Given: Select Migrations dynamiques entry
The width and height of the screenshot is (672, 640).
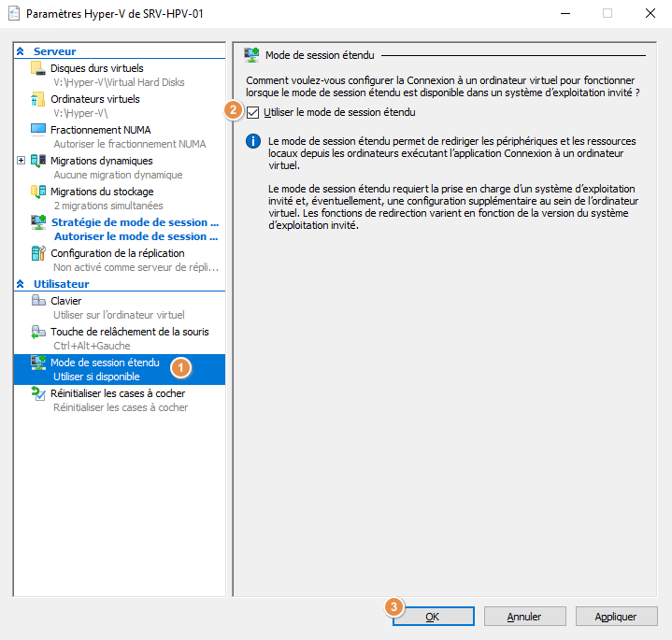Looking at the screenshot, I should 102,161.
